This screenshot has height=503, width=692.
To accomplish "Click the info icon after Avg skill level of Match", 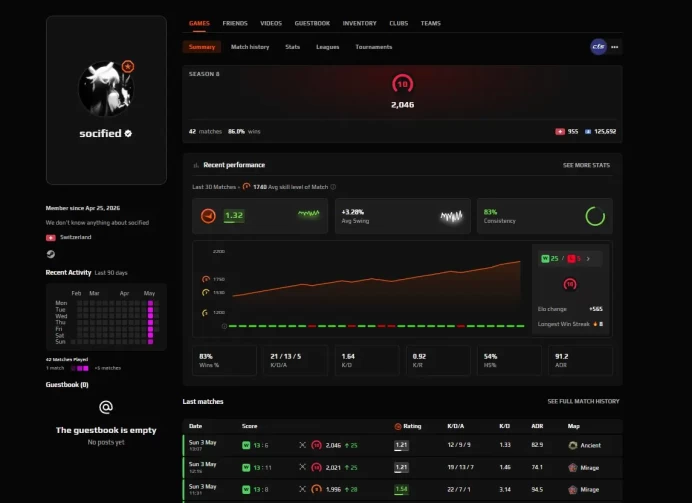I will (333, 187).
